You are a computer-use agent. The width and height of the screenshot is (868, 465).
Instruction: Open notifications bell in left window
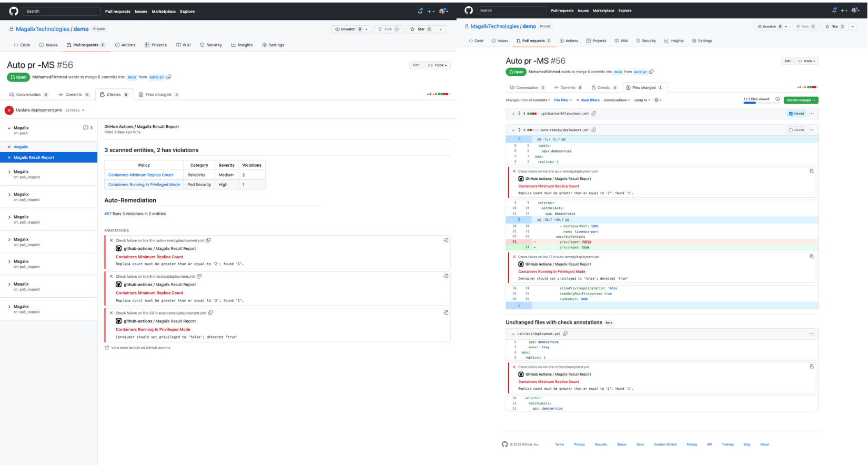[x=420, y=11]
